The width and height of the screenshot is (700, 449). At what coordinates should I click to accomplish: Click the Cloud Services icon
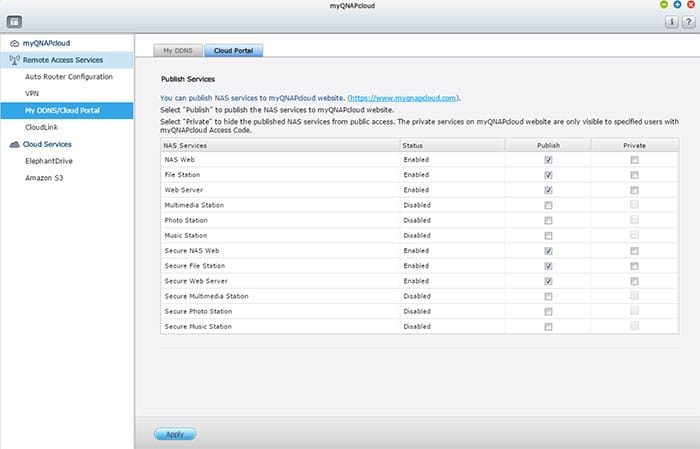coord(14,144)
